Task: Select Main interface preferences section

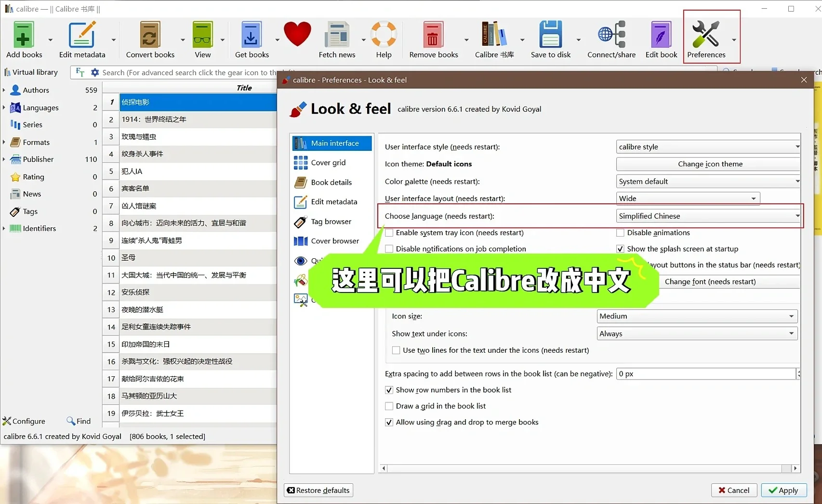Action: 331,143
